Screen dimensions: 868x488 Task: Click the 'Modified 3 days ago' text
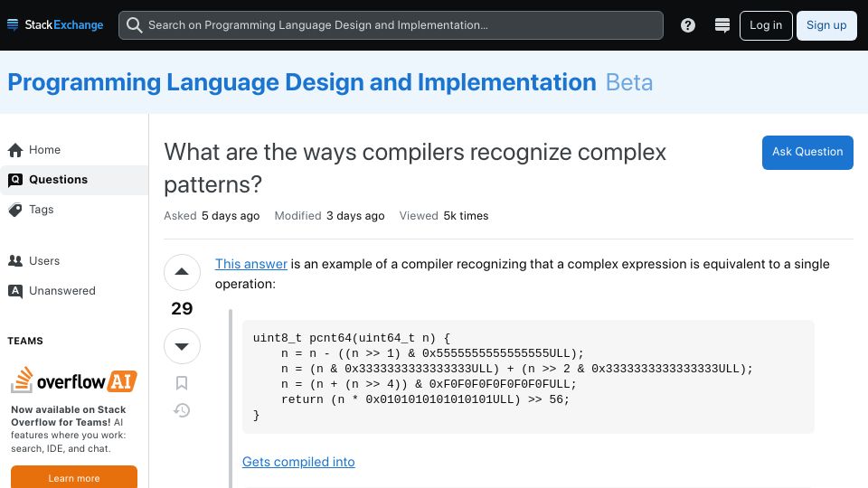coord(329,216)
